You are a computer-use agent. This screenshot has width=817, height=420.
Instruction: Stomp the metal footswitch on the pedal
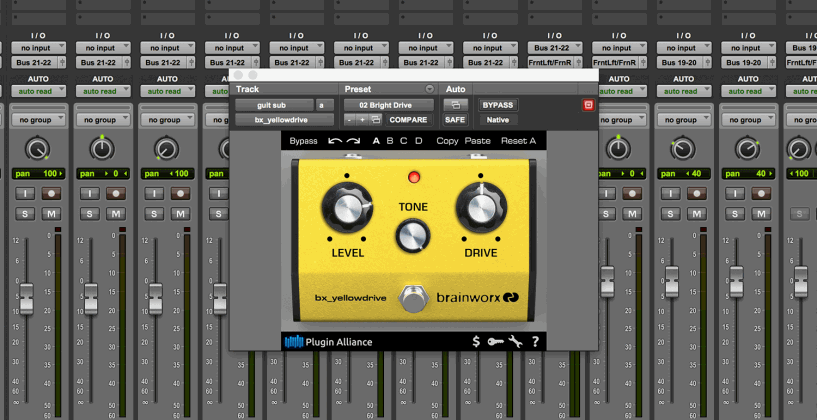point(414,299)
